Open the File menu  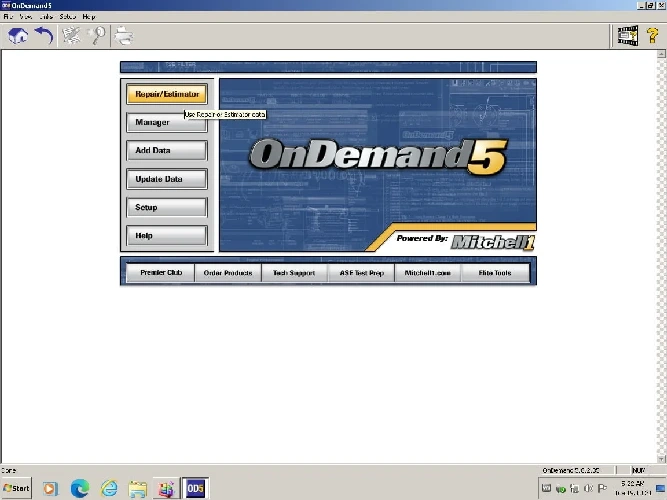(x=8, y=17)
